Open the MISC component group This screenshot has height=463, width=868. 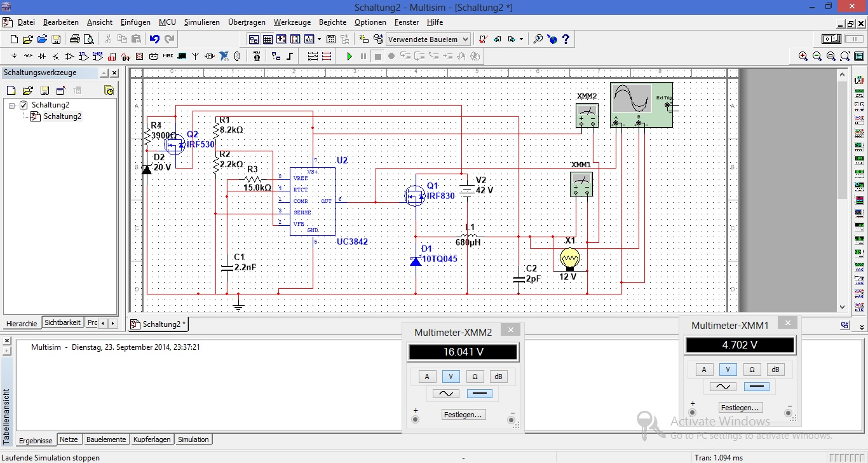(168, 56)
